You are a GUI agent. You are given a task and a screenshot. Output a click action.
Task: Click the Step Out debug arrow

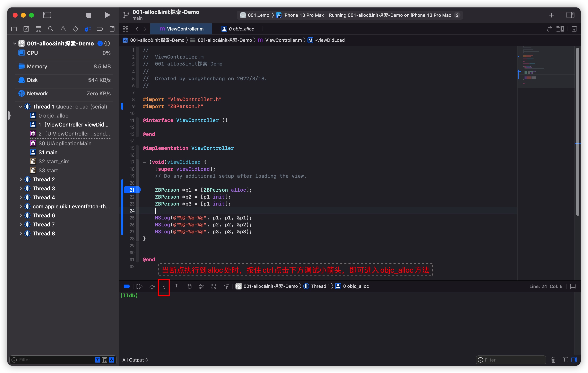(x=176, y=286)
